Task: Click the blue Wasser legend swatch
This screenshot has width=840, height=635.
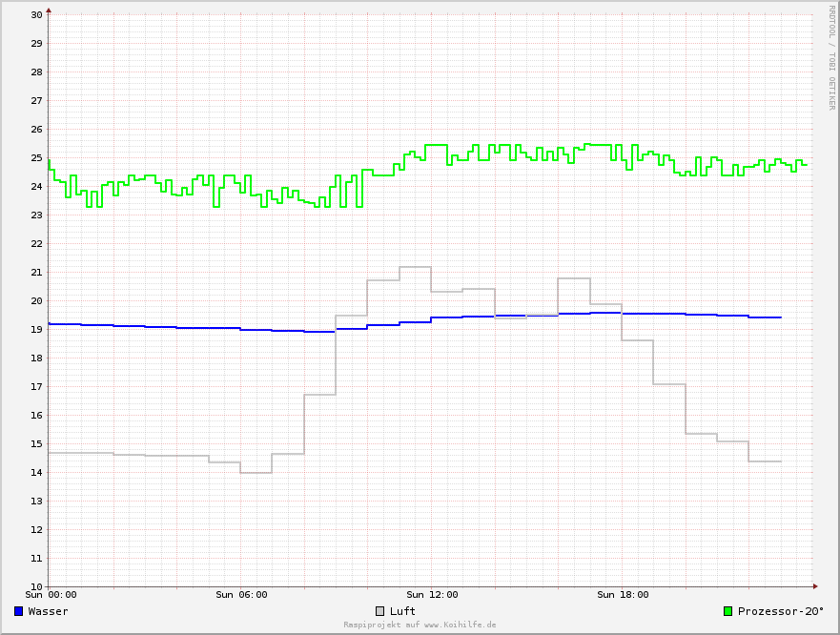Action: pos(19,611)
